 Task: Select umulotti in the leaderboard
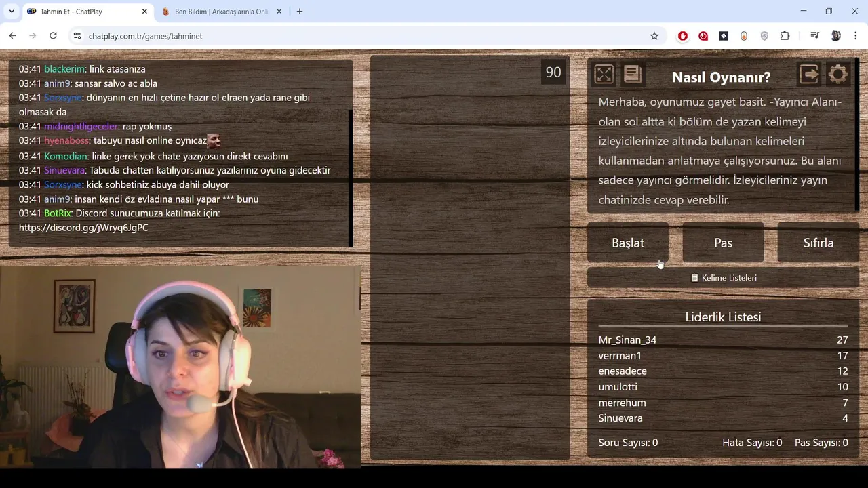[x=618, y=387]
